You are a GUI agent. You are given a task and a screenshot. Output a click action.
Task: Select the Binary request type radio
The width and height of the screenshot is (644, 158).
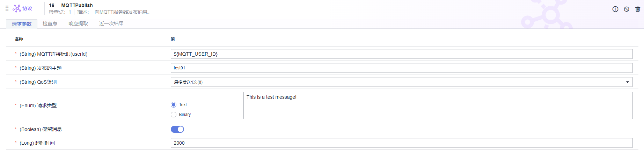(x=174, y=115)
